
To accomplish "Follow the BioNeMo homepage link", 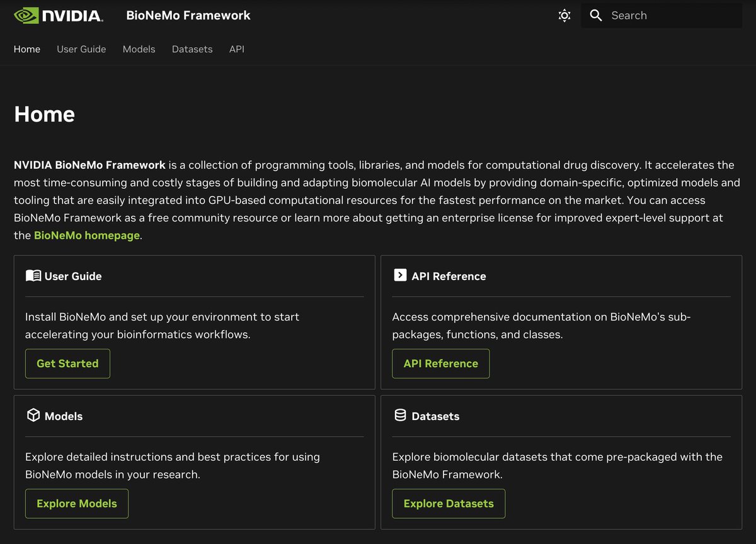I will [87, 235].
